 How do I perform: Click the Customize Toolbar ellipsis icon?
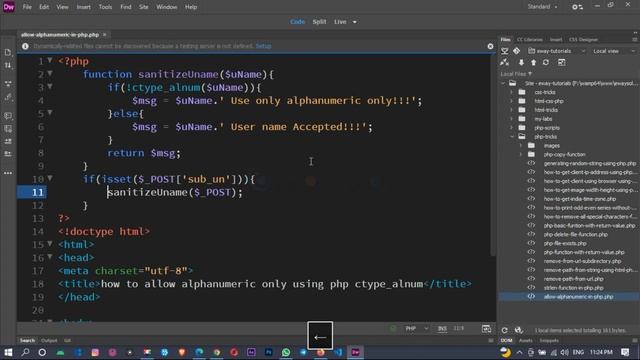coord(8,173)
